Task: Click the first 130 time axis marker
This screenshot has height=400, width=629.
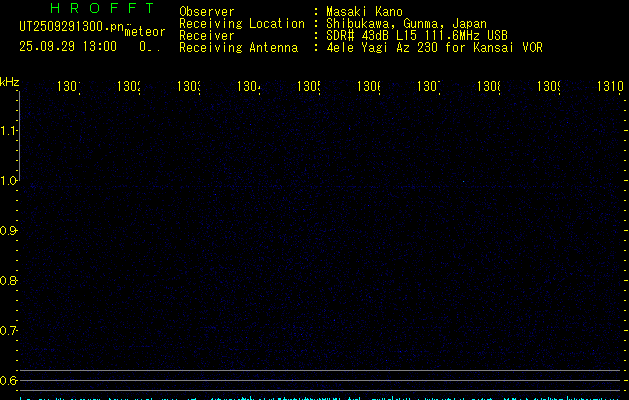Action: (68, 87)
